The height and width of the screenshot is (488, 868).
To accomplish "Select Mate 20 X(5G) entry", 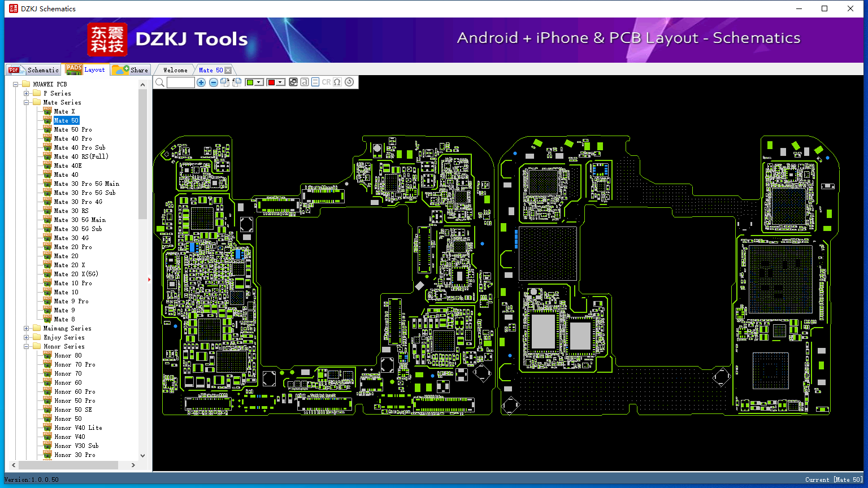I will [x=76, y=274].
